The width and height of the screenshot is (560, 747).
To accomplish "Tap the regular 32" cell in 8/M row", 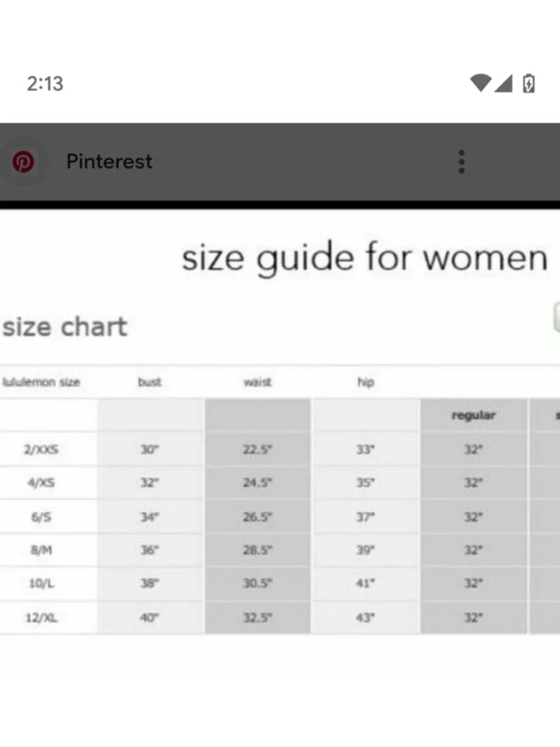I will [474, 550].
